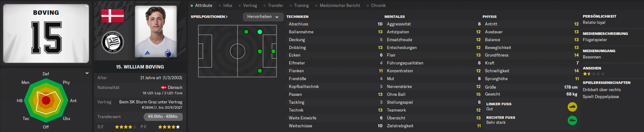Click the D.F. star rating
The width and height of the screenshot is (644, 132).
tap(126, 127)
